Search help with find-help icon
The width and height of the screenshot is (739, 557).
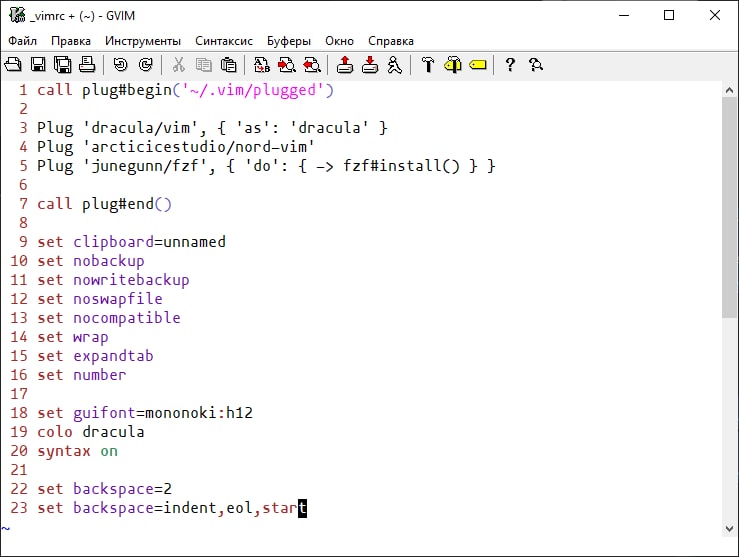coord(535,65)
